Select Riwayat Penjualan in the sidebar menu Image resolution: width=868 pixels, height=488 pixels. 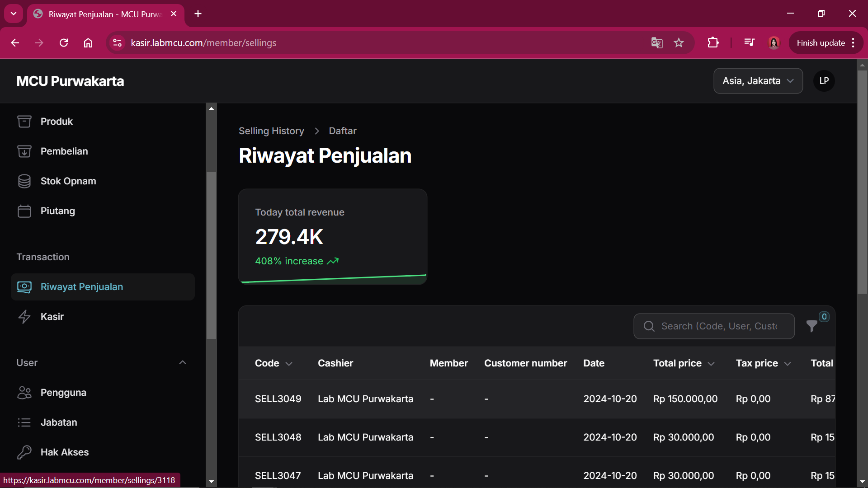point(81,287)
